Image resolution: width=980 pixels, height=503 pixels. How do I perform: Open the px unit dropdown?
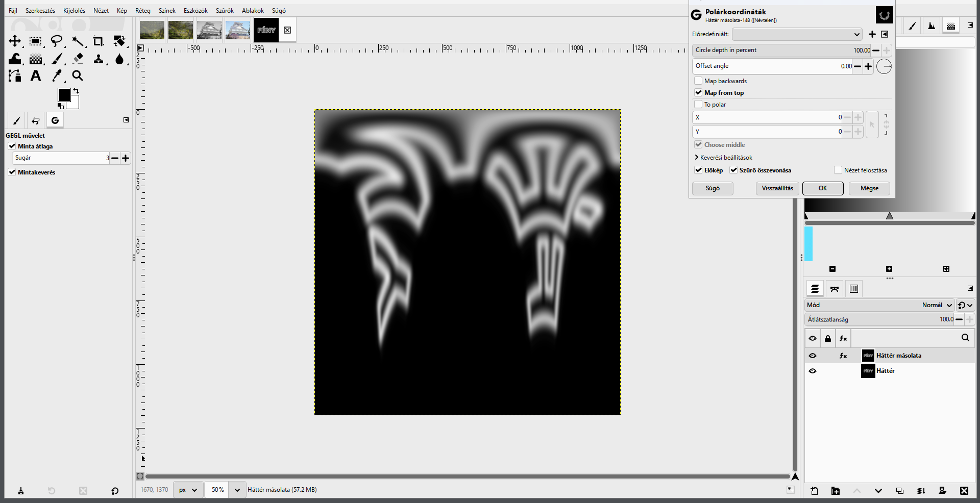188,490
